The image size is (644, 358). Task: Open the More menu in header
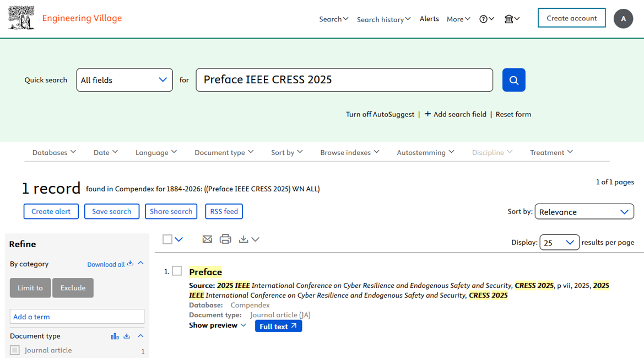click(x=458, y=19)
